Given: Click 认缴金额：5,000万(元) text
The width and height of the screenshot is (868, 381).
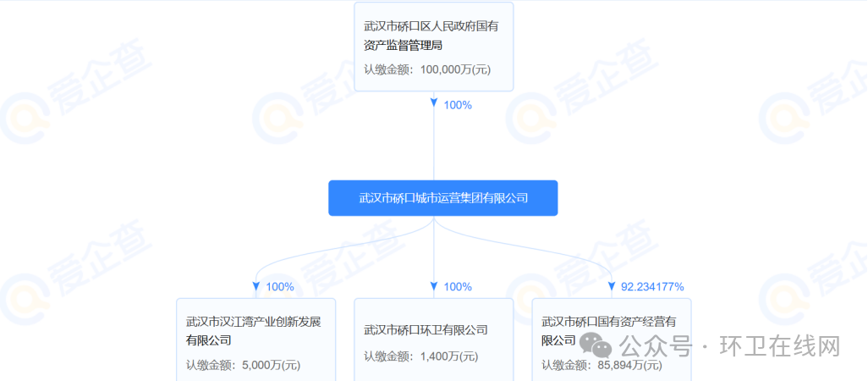Looking at the screenshot, I should click(243, 366).
